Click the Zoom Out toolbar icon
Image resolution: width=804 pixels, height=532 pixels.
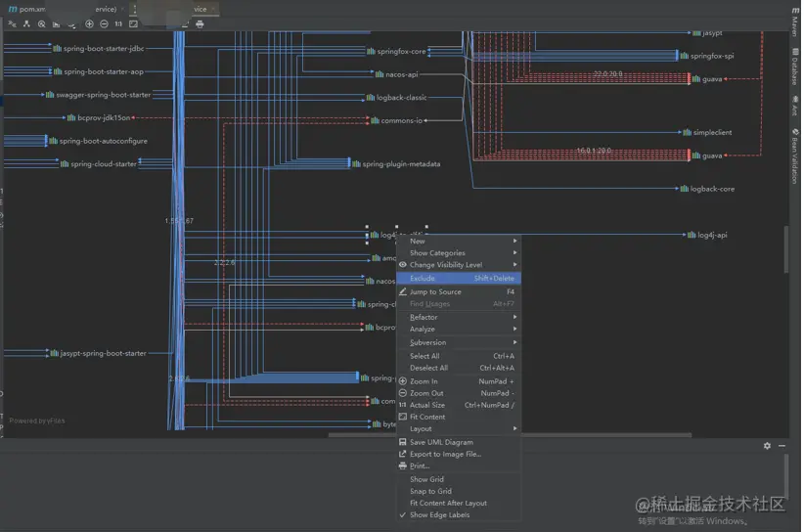pyautogui.click(x=104, y=23)
